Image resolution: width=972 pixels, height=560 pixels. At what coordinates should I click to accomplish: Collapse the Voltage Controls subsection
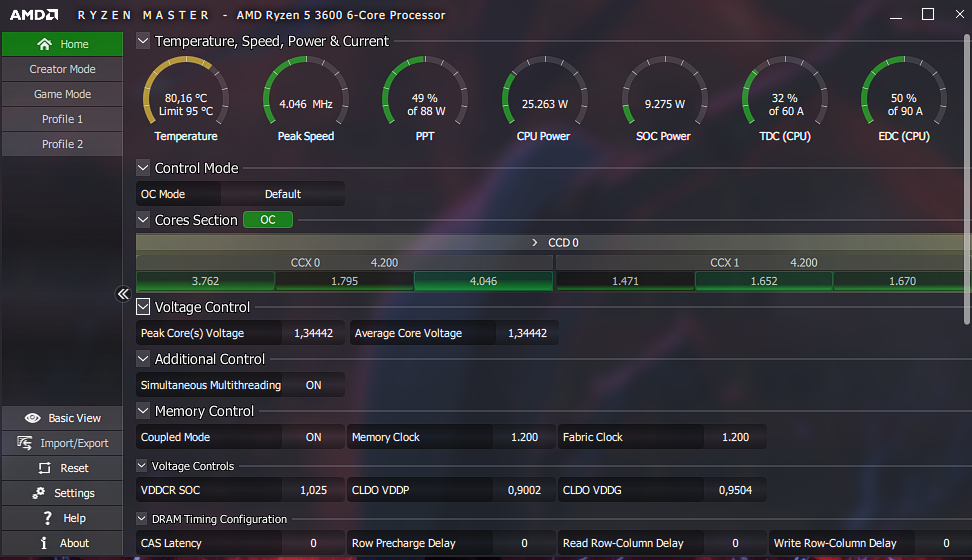tap(141, 465)
